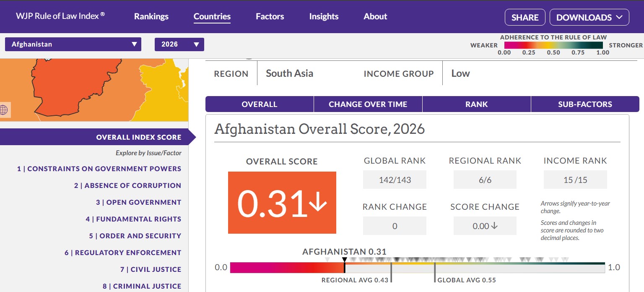Switch to the Sub-Factors tab
This screenshot has width=644, height=292.
point(585,104)
